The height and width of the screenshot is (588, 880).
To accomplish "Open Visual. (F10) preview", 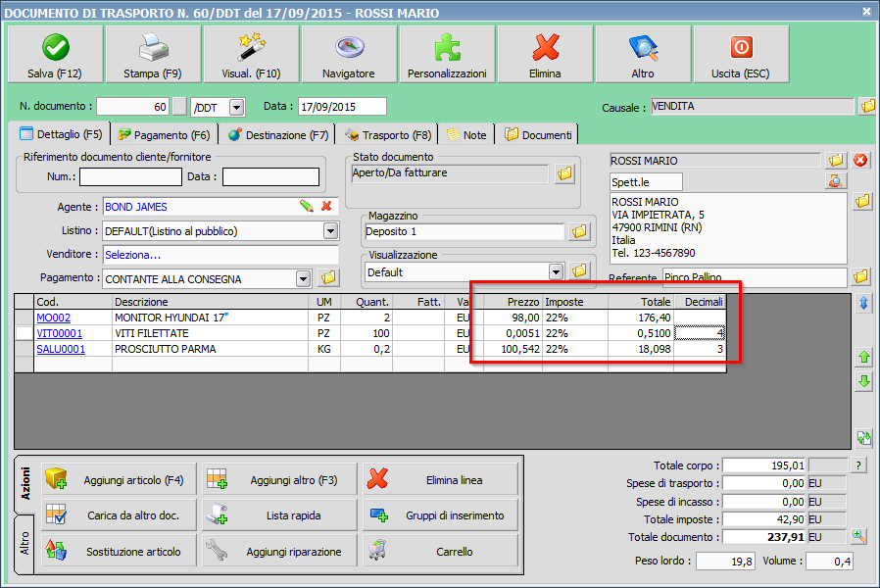I will click(251, 55).
